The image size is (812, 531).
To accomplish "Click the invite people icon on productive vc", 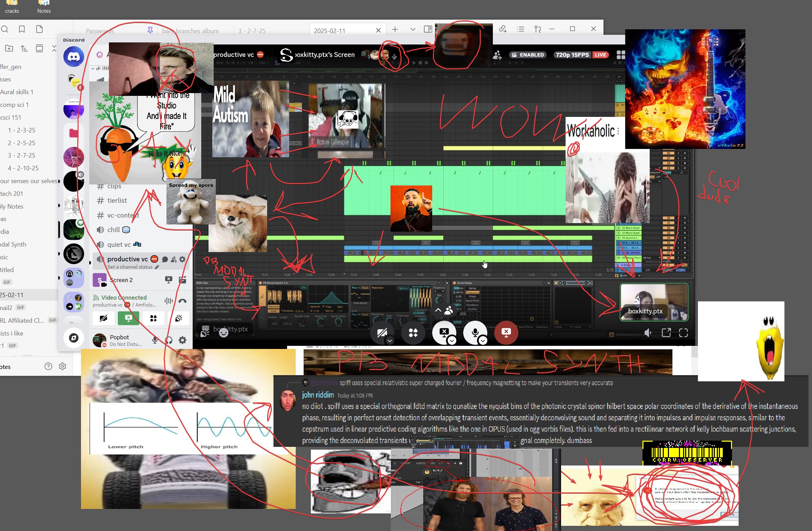I will [174, 259].
